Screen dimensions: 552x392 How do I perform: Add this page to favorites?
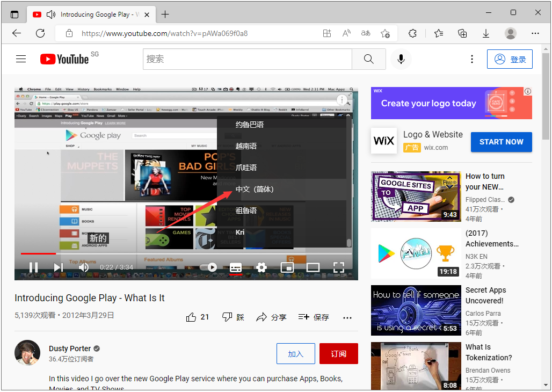tap(385, 33)
